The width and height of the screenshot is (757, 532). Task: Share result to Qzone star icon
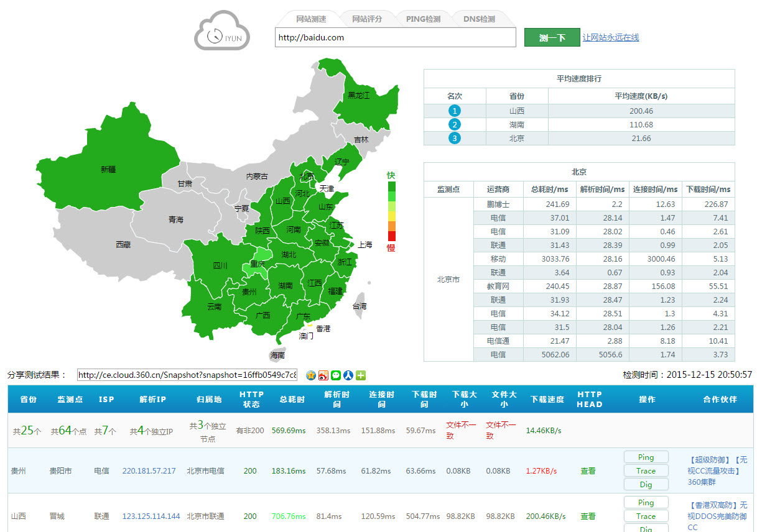pyautogui.click(x=311, y=375)
